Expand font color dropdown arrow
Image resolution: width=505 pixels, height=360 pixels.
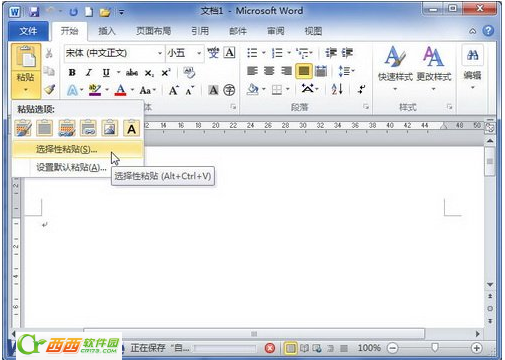point(132,90)
